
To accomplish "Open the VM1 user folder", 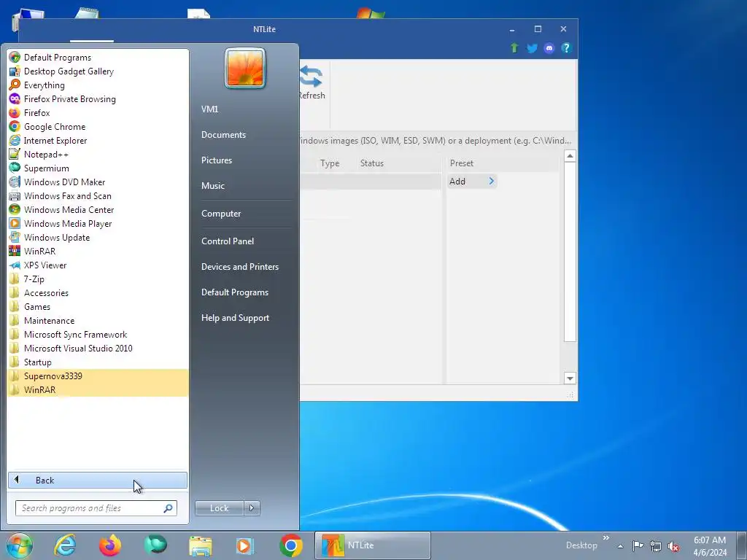I will coord(209,109).
